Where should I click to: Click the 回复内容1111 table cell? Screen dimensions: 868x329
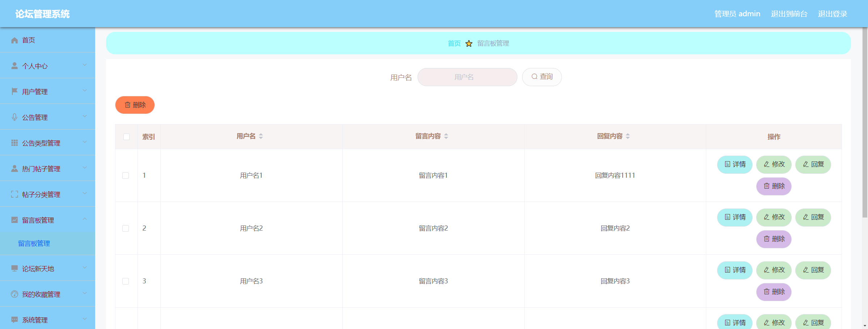(615, 176)
